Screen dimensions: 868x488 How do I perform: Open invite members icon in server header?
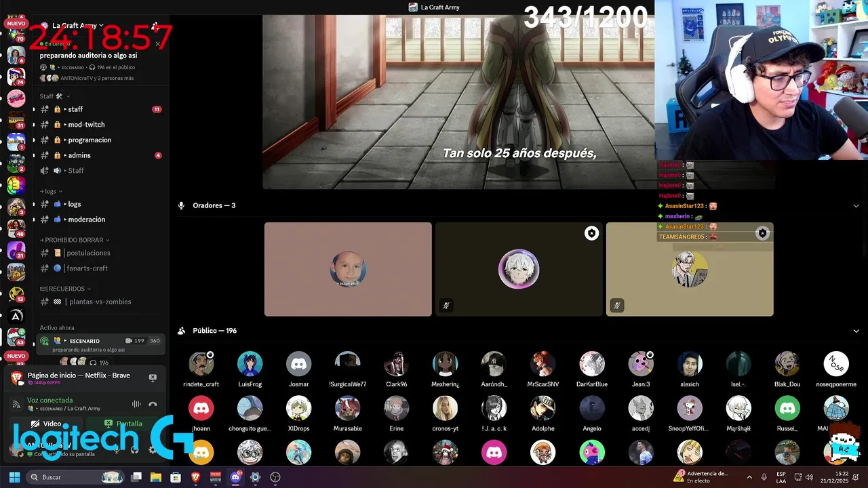(155, 26)
